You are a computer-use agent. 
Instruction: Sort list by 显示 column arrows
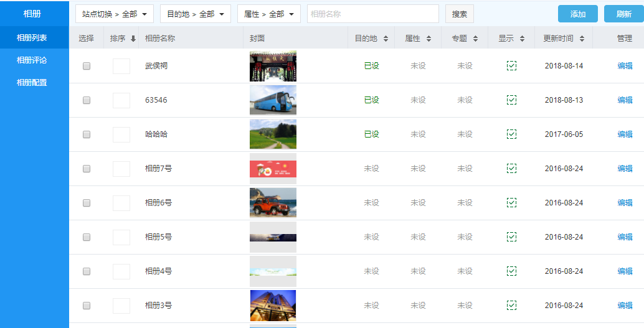(x=522, y=39)
